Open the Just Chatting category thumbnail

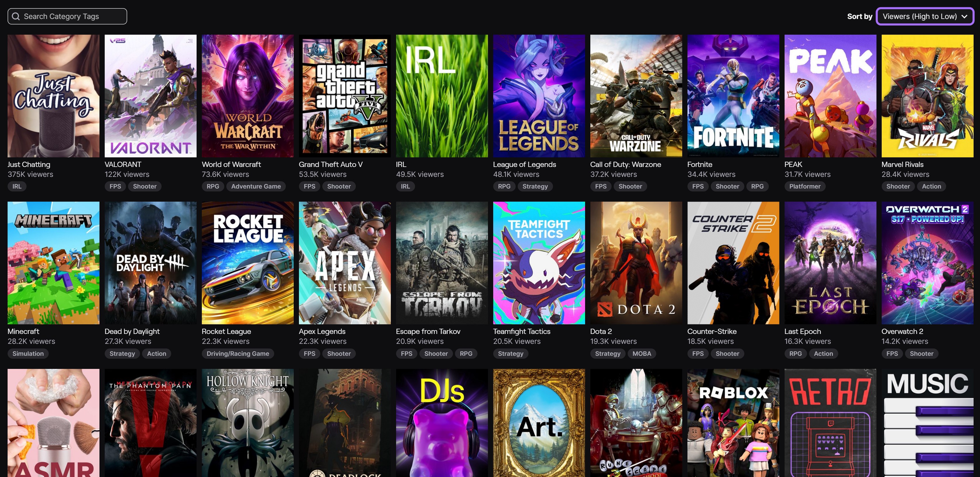click(x=53, y=96)
